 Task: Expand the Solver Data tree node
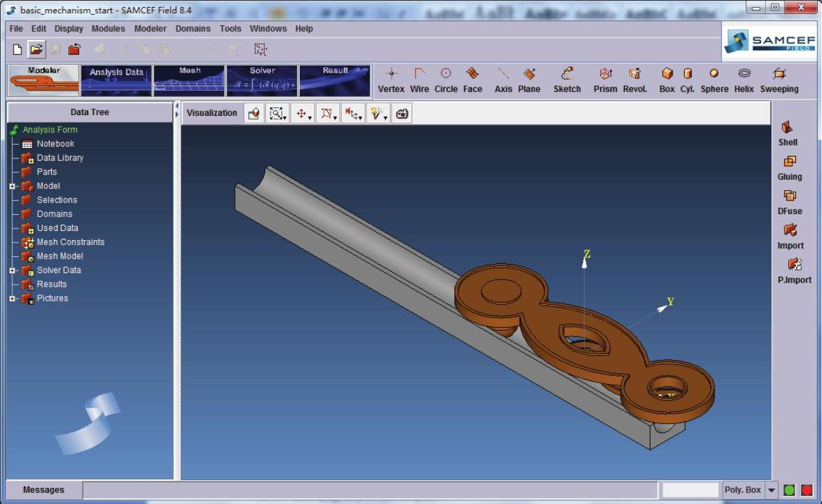12,270
